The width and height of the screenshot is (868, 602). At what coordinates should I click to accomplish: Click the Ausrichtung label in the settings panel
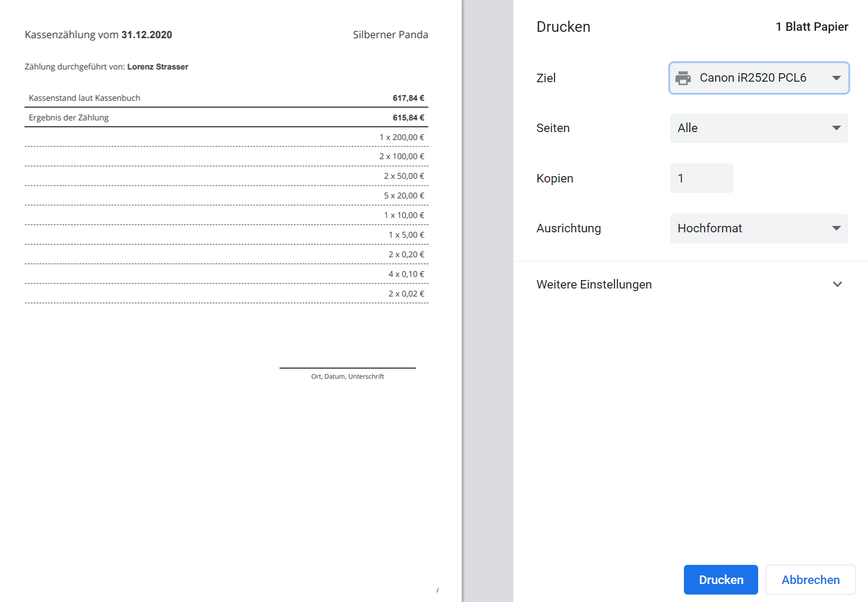pos(568,229)
